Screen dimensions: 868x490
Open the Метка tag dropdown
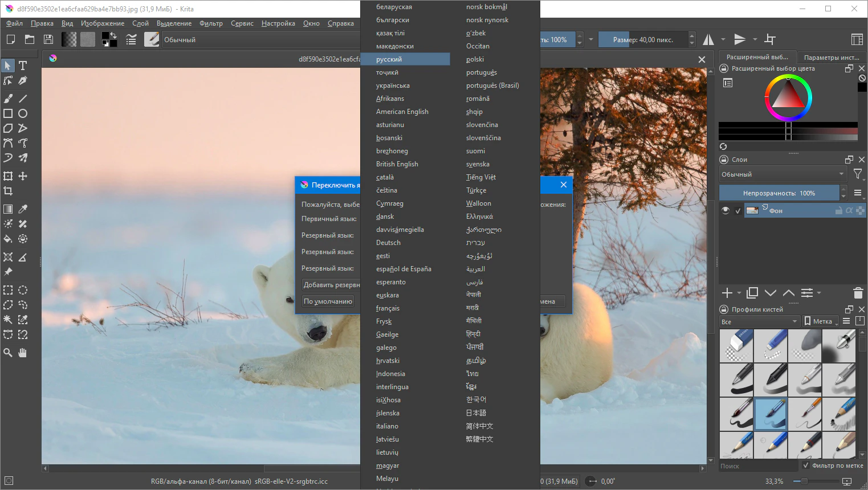821,321
